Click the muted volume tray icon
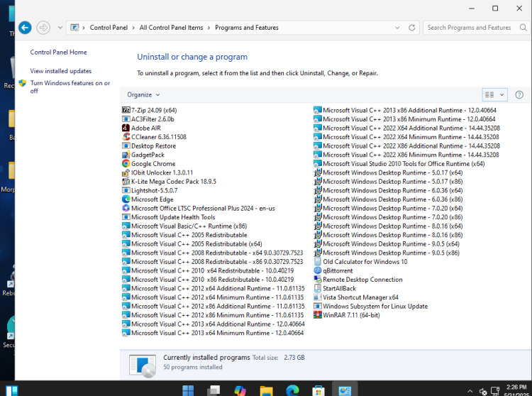This screenshot has width=532, height=396. tap(483, 392)
